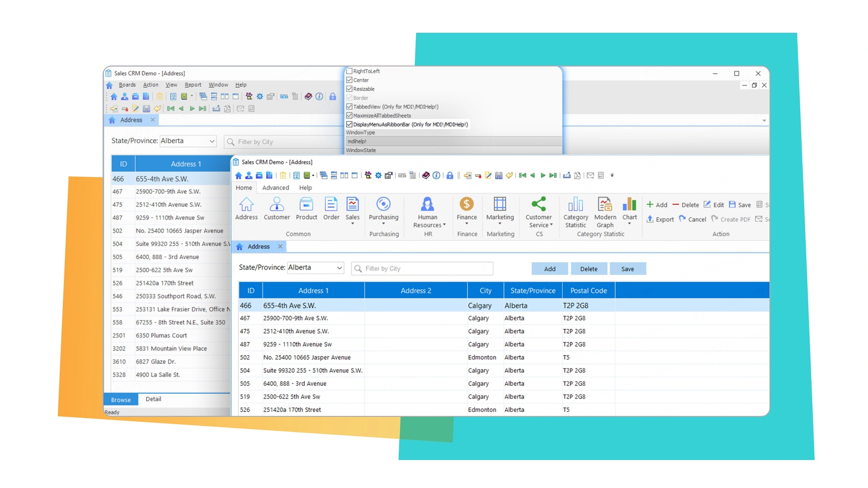Screen dimensions: 868x488
Task: Switch to the Advanced ribbon tab
Action: [x=275, y=188]
